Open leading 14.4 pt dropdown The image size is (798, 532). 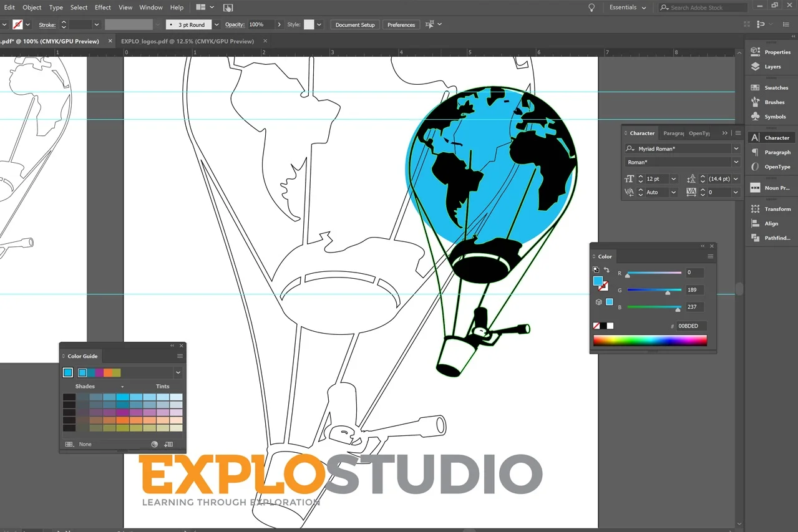[x=736, y=179]
